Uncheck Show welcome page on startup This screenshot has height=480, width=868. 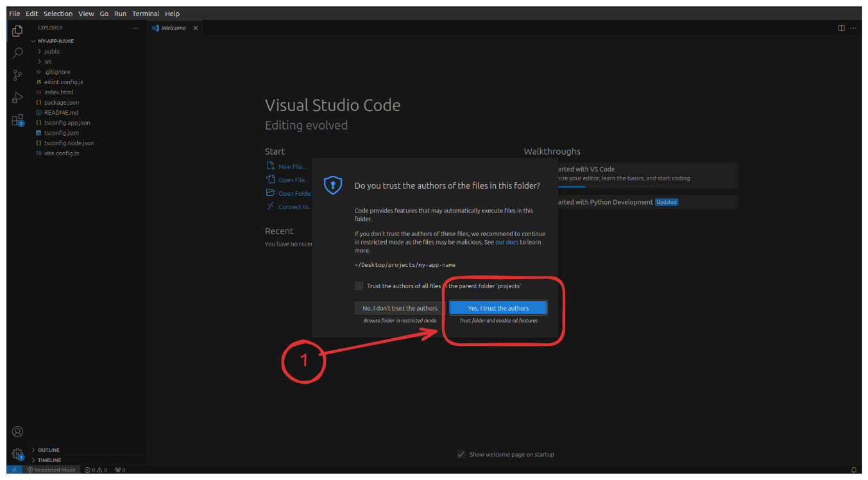[x=461, y=454]
